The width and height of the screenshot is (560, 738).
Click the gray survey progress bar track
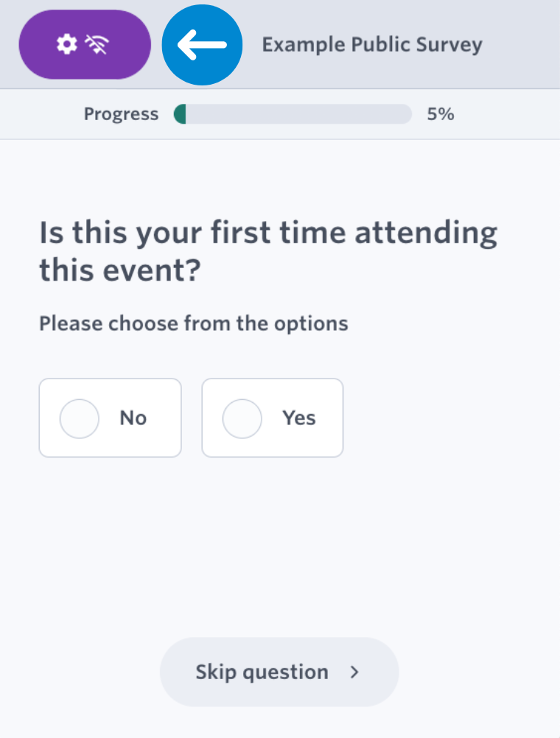tap(293, 114)
